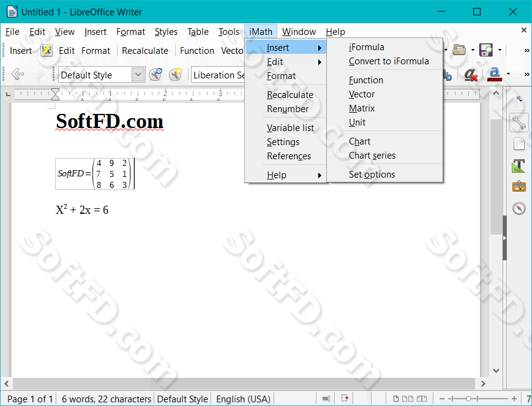Viewport: 532px width, 406px height.
Task: Click the vertical scrollbar down arrow
Action: pos(496,370)
